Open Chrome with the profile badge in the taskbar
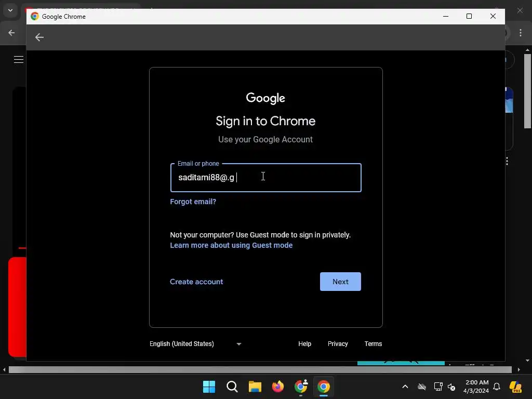The width and height of the screenshot is (532, 399). (301, 386)
